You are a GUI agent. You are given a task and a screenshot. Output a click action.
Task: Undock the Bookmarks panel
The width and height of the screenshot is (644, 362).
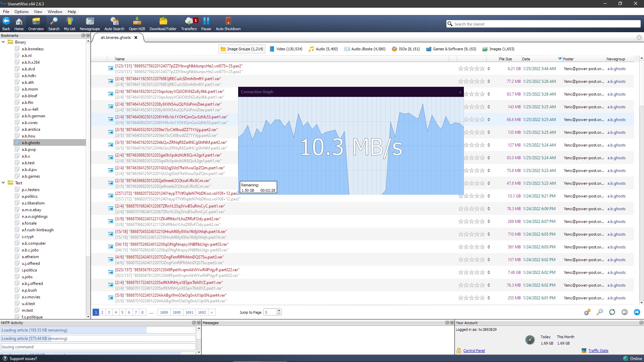[x=83, y=36]
